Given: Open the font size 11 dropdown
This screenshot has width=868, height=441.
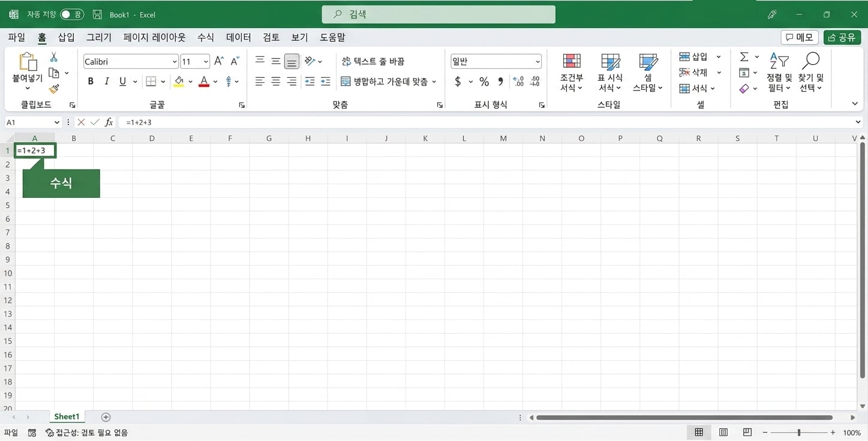Looking at the screenshot, I should click(206, 62).
